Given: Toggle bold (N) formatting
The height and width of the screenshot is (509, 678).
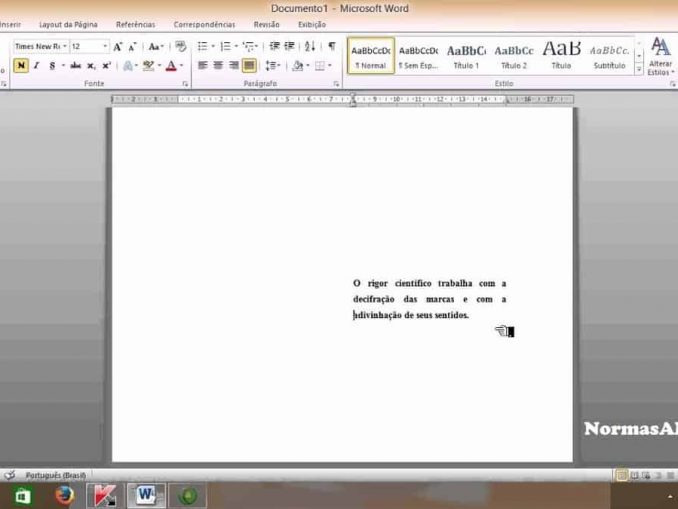Looking at the screenshot, I should (x=21, y=66).
